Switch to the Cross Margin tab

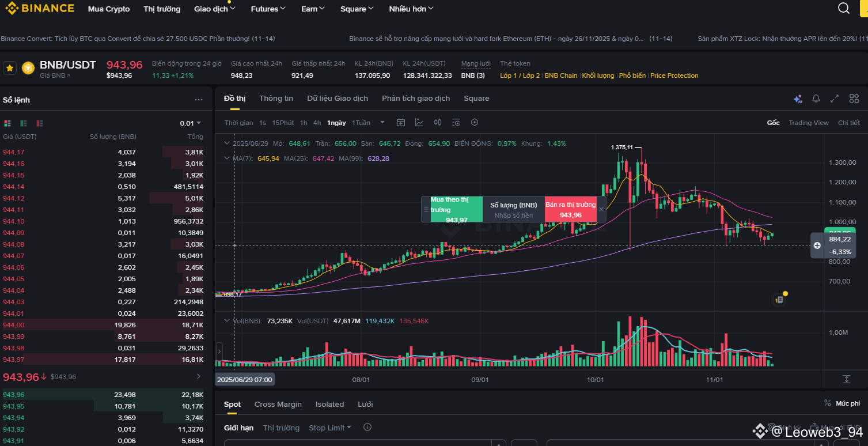278,405
